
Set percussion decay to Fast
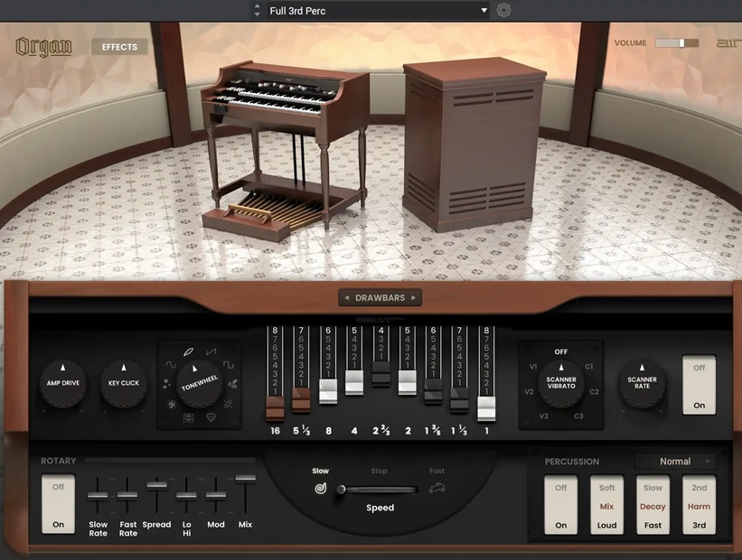pyautogui.click(x=653, y=524)
